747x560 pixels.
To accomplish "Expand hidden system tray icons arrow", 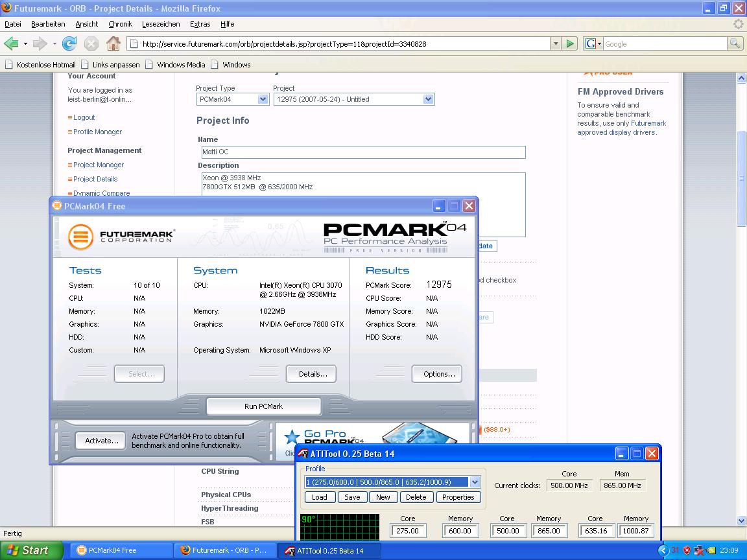I will coord(663,550).
